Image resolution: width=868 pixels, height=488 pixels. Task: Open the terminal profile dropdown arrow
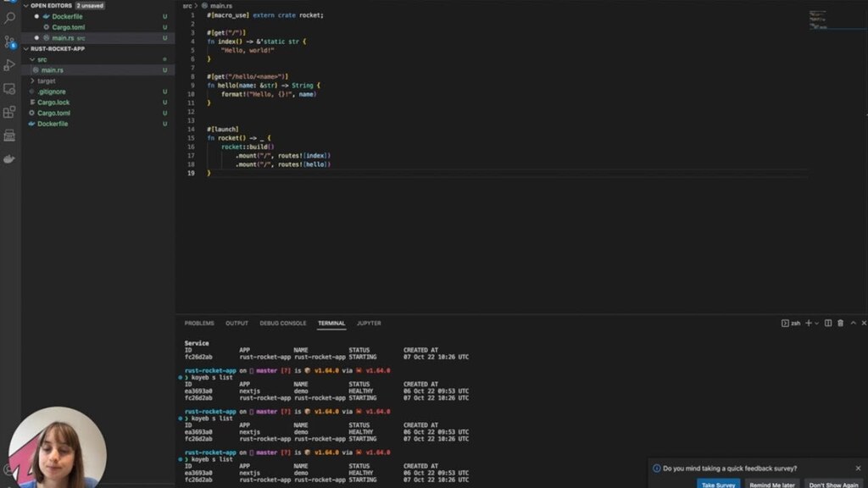(x=817, y=323)
